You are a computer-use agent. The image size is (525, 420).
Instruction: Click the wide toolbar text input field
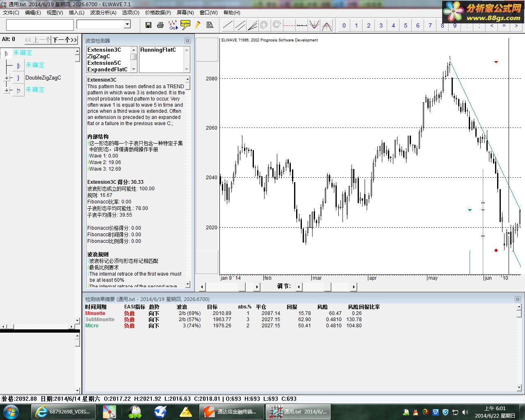coord(40,25)
